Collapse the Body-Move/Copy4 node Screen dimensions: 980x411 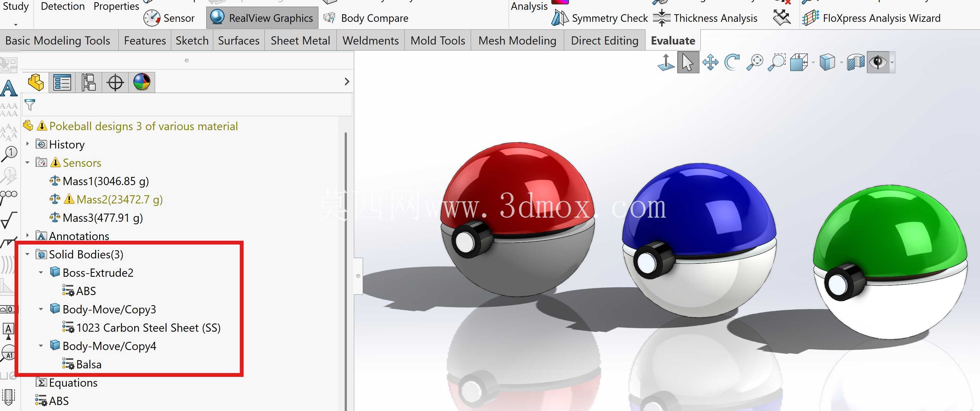click(x=41, y=346)
